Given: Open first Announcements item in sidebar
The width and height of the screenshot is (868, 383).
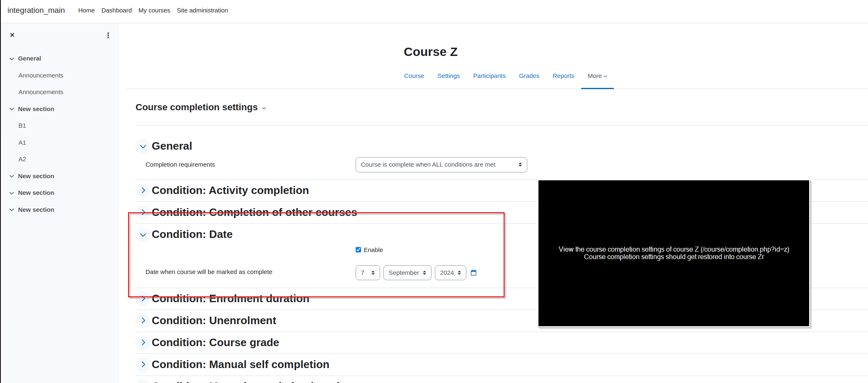Looking at the screenshot, I should point(41,75).
